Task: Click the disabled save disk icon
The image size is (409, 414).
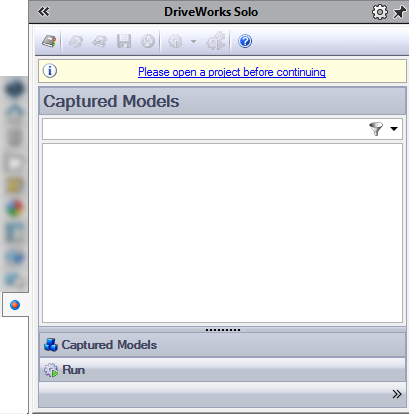Action: pos(124,42)
